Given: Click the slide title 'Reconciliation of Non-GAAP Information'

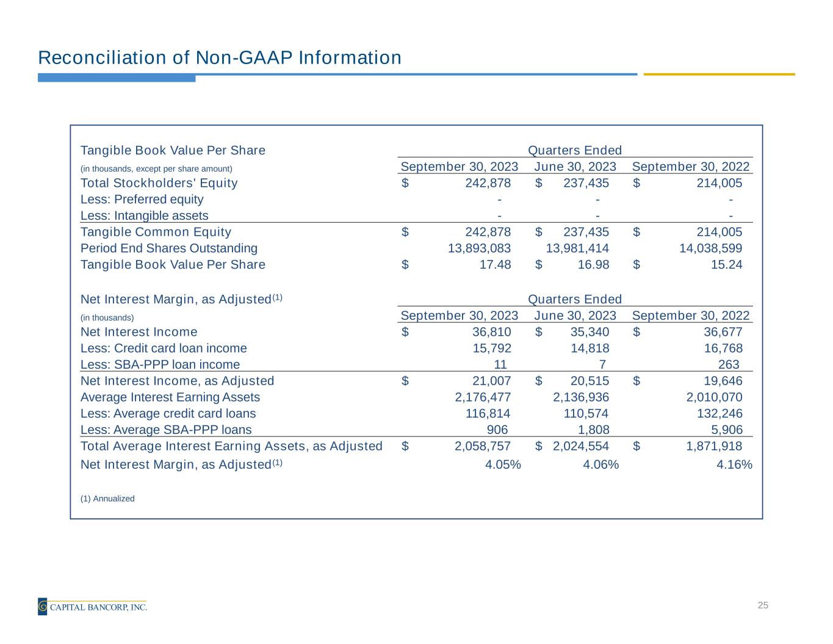Looking at the screenshot, I should pyautogui.click(x=220, y=57).
